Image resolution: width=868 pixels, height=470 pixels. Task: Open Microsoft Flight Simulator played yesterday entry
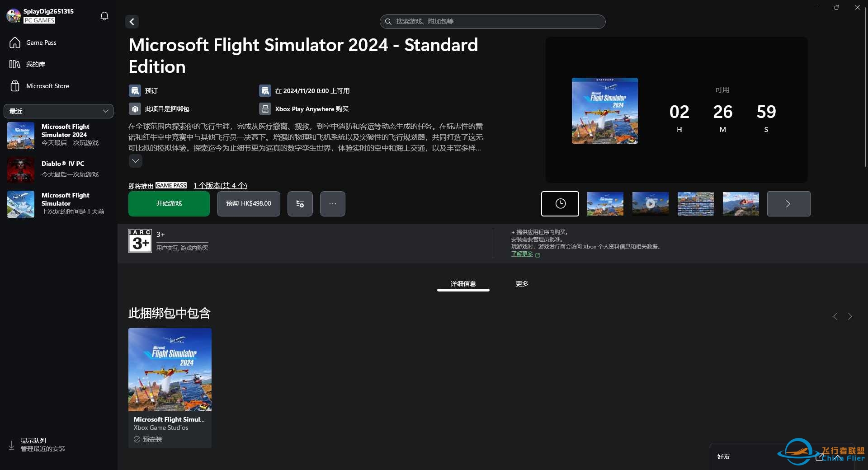(x=58, y=204)
